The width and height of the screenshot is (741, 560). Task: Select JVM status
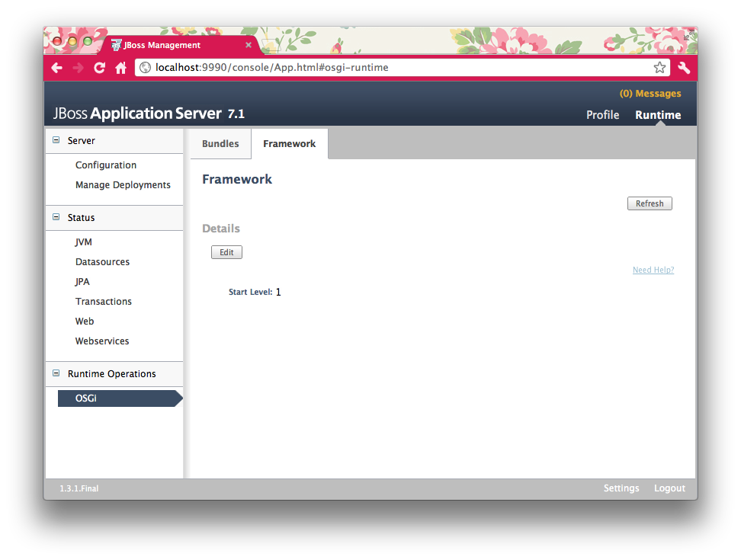point(83,242)
